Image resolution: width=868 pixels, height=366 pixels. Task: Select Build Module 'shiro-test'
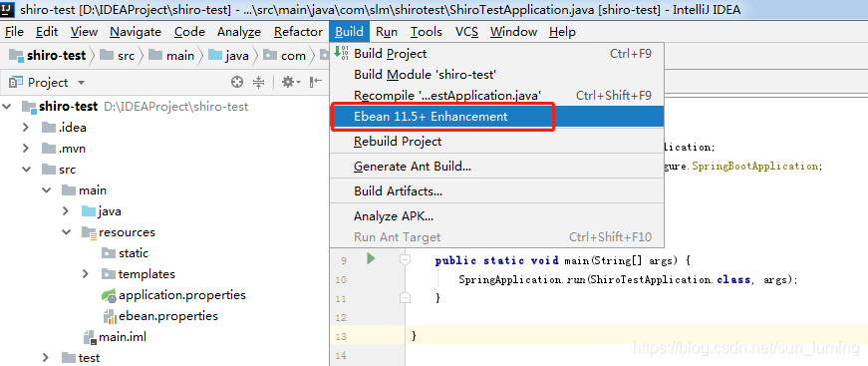[496, 75]
